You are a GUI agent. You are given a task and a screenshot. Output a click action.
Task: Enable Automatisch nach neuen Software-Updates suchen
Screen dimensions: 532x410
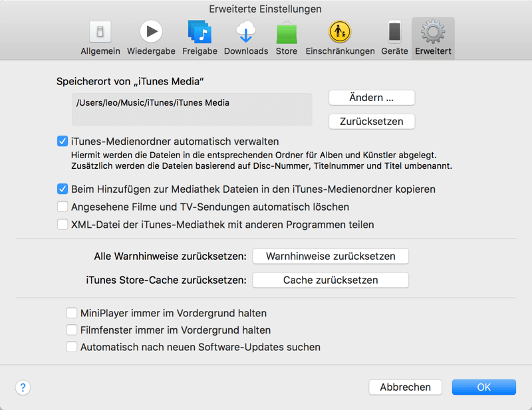72,347
